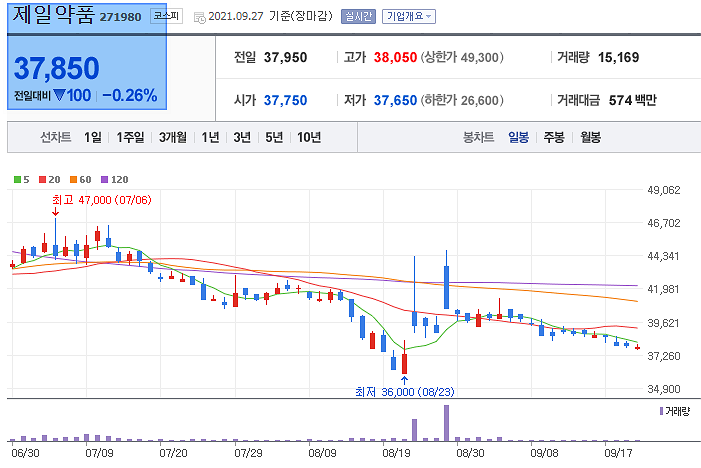The width and height of the screenshot is (701, 468).
Task: Click the 2021.09.27 기준(장마감) date text
Action: click(x=270, y=17)
